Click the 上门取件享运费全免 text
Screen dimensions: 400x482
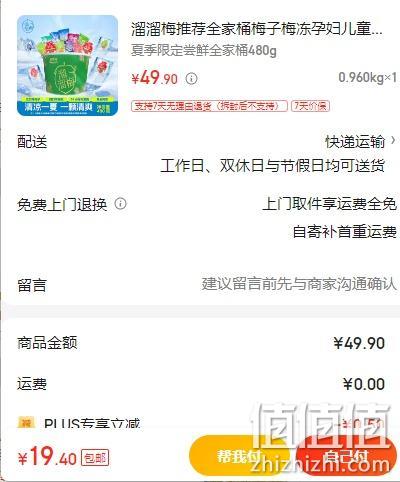click(x=329, y=204)
